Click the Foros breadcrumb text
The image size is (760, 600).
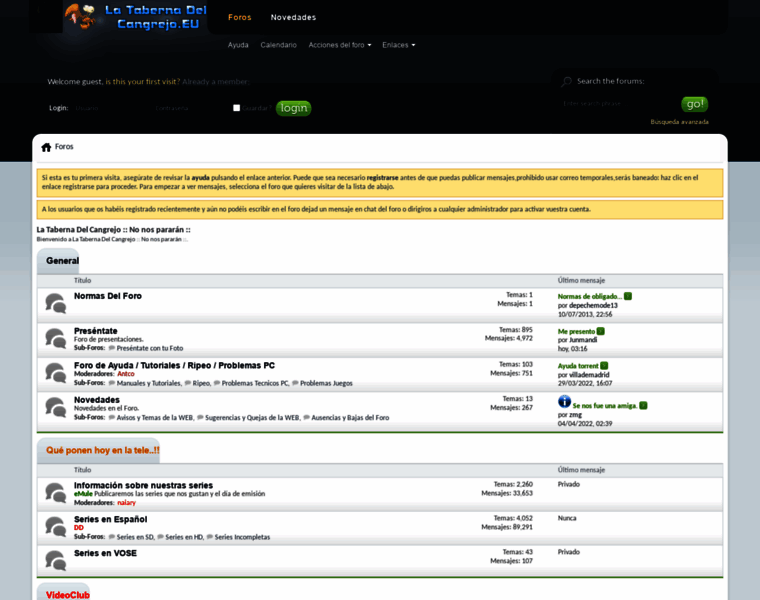point(64,147)
